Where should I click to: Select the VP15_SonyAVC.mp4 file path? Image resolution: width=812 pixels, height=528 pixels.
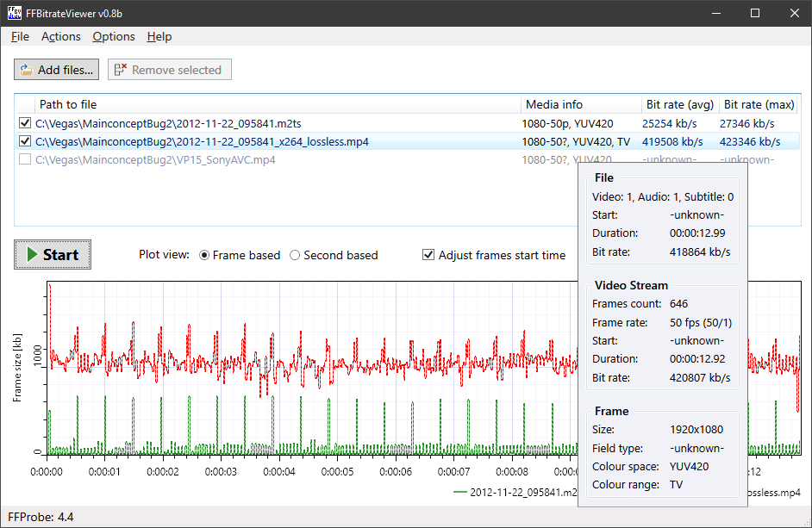coord(155,160)
